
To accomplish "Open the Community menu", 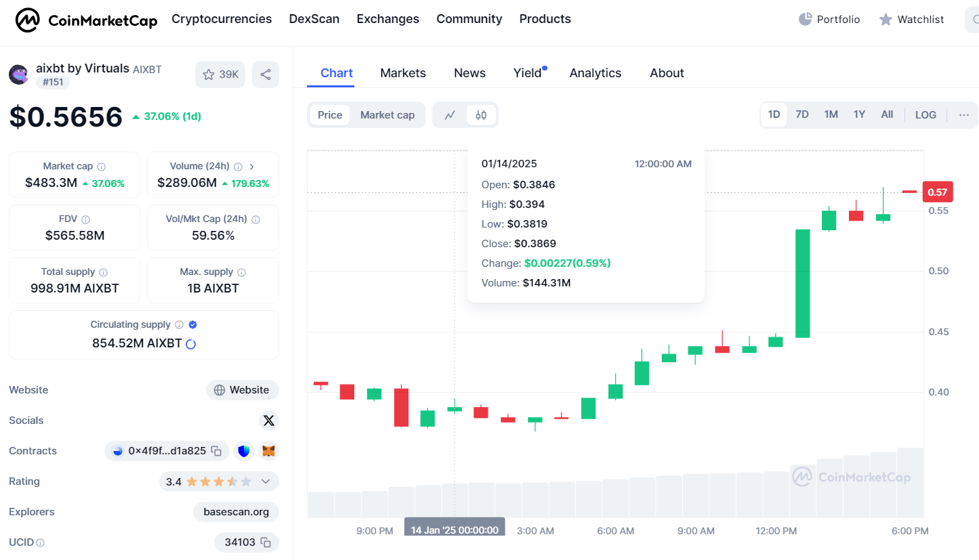I will (x=470, y=19).
